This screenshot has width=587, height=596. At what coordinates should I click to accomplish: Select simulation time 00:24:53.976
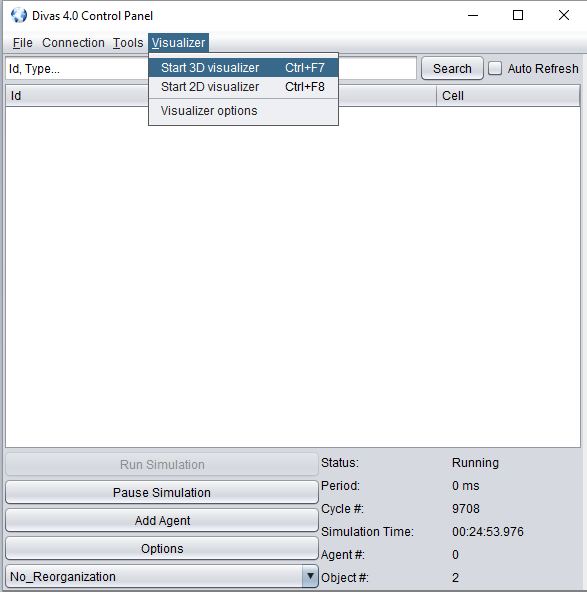click(488, 531)
